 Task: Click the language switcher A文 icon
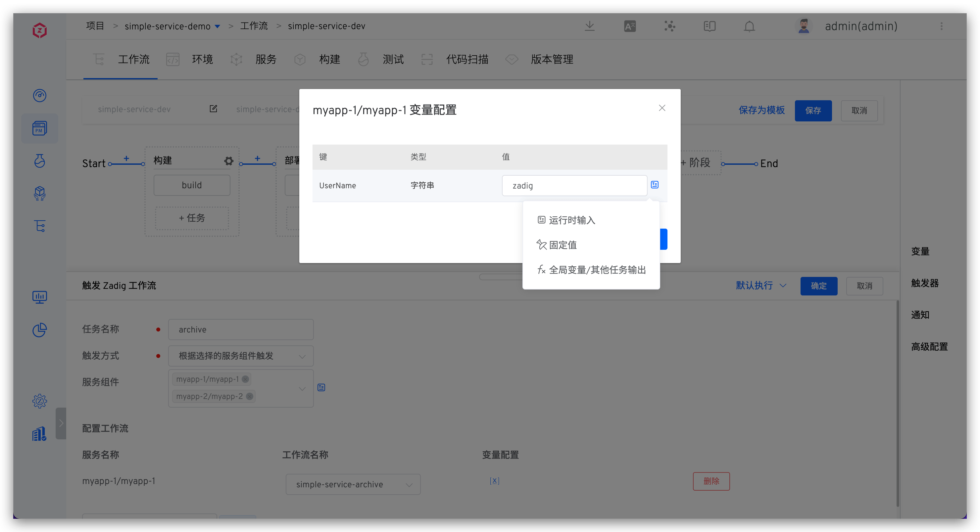[629, 26]
